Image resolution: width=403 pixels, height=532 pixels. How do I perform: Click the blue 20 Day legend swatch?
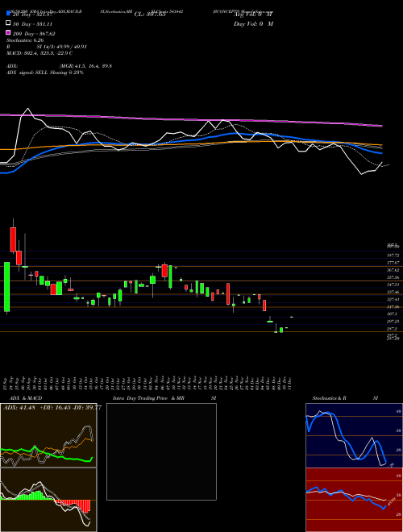[x=8, y=14]
